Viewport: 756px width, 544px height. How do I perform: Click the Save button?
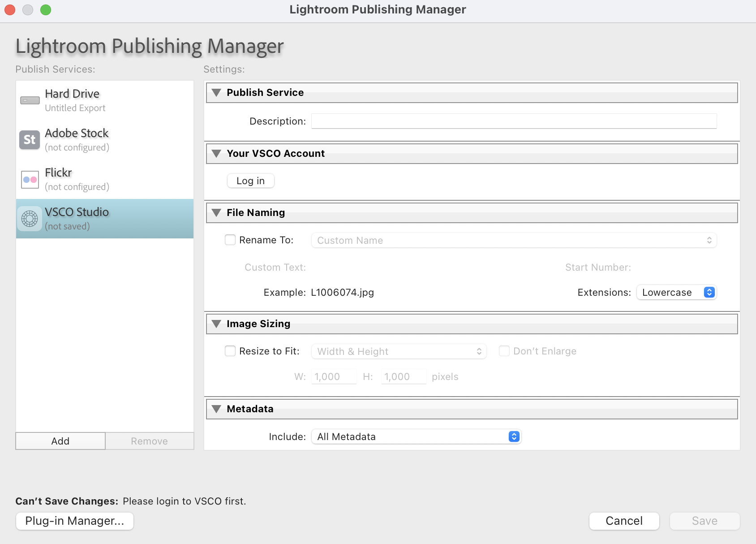coord(705,521)
